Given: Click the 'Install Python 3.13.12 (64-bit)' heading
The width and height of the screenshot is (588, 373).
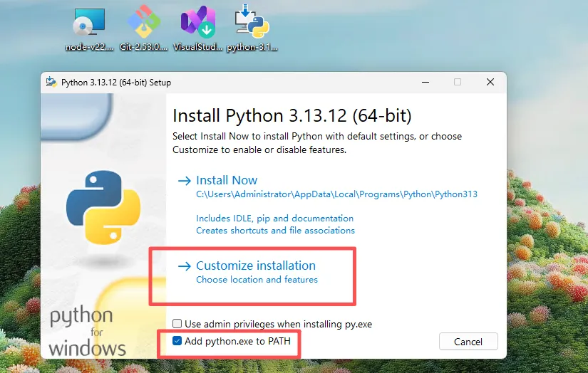Looking at the screenshot, I should coord(292,116).
